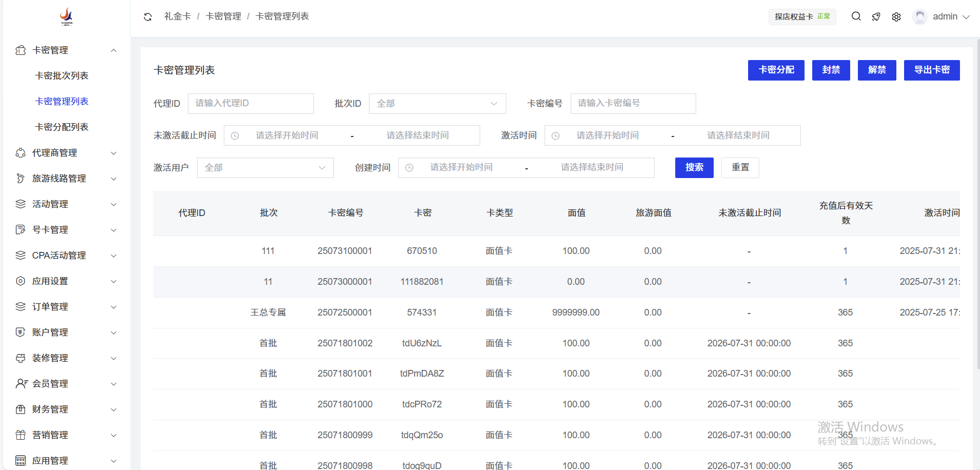Open 卡密分配列表 in the sidebar
The image size is (980, 470).
pyautogui.click(x=62, y=127)
